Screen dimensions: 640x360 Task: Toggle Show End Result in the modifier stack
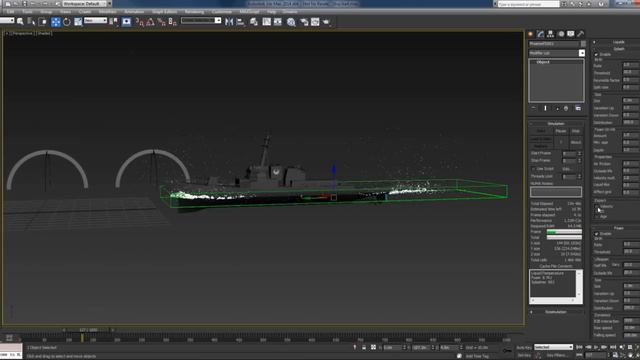(x=545, y=108)
